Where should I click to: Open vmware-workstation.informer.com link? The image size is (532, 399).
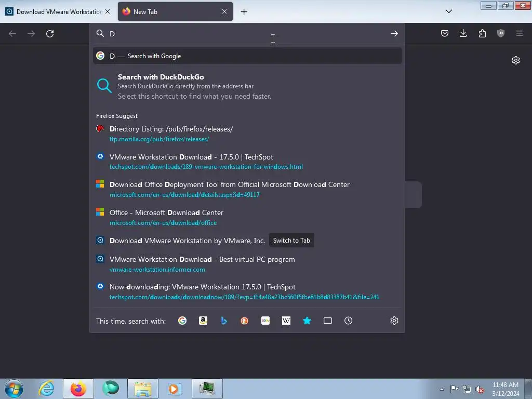pos(157,270)
